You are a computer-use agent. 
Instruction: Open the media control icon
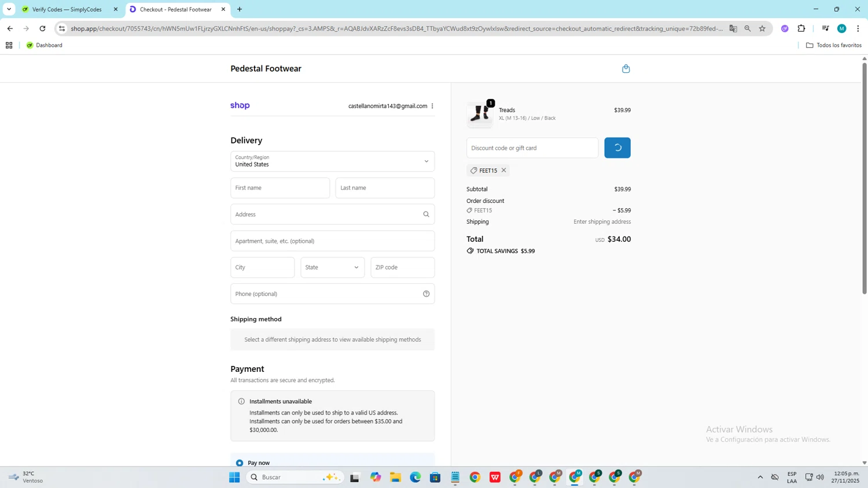[x=825, y=28]
